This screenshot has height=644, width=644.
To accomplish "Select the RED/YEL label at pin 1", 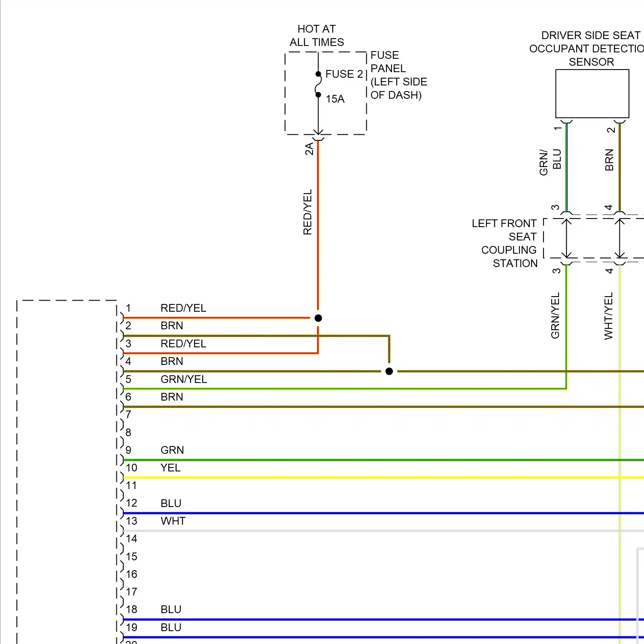I will (183, 308).
